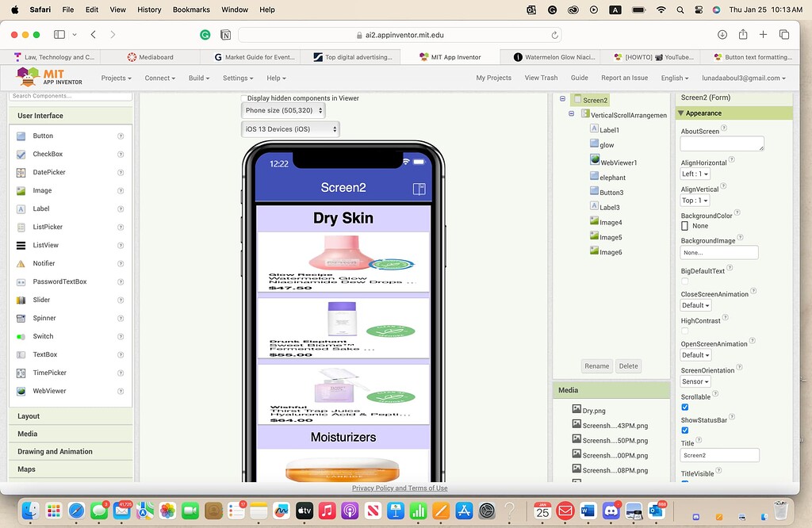The image size is (812, 528).
Task: Open the Build menu
Action: 198,78
